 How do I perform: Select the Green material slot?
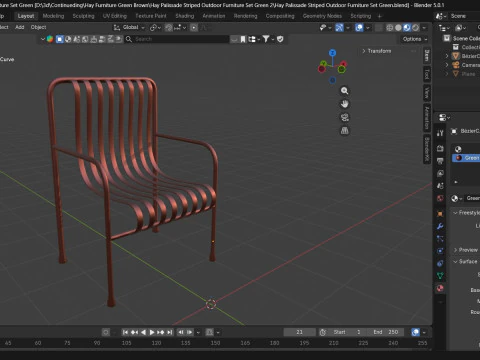(466, 158)
